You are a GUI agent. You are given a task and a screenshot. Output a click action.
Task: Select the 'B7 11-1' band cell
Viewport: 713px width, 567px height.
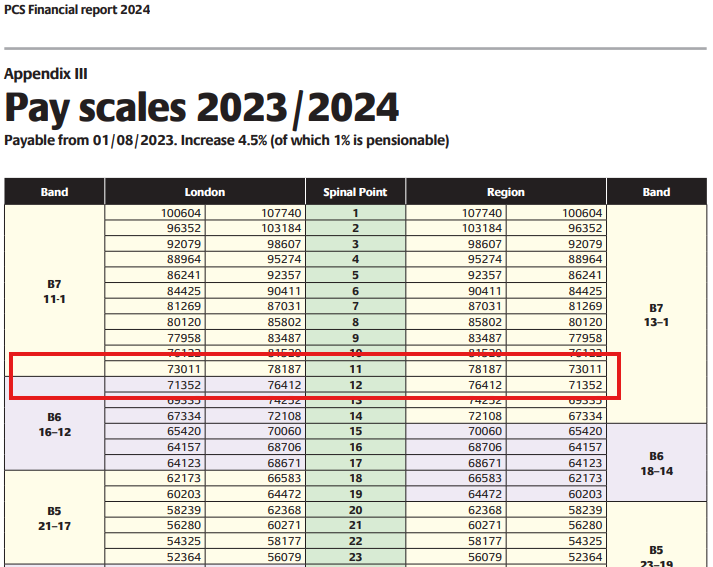tap(55, 291)
